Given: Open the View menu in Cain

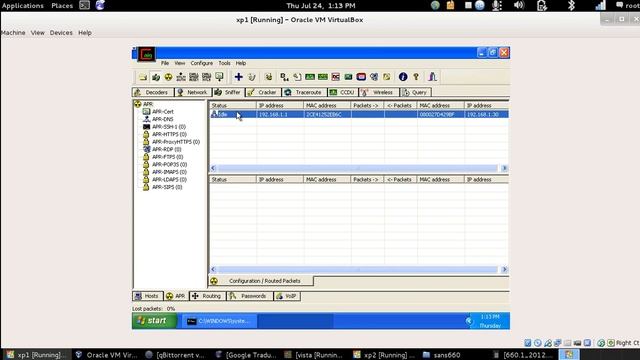Looking at the screenshot, I should point(180,63).
